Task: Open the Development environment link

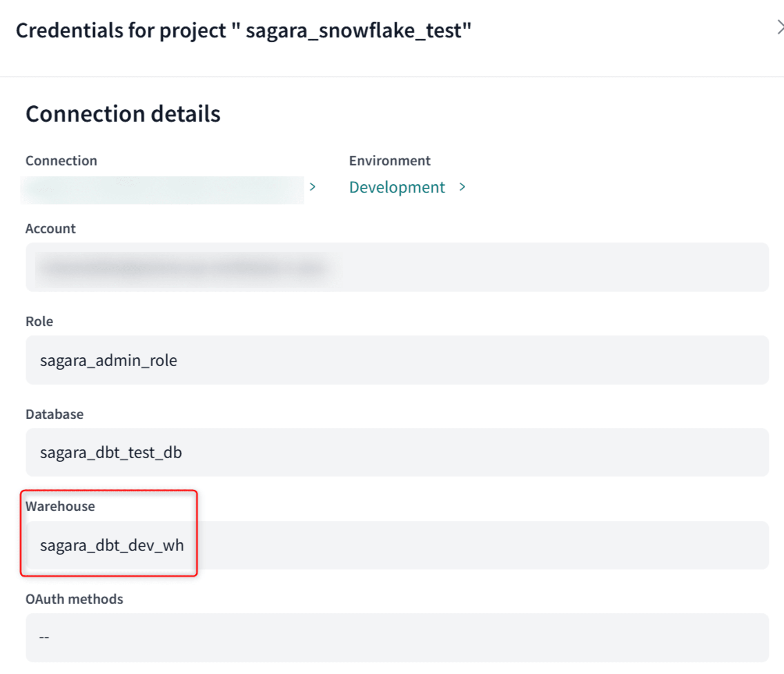Action: [x=397, y=187]
